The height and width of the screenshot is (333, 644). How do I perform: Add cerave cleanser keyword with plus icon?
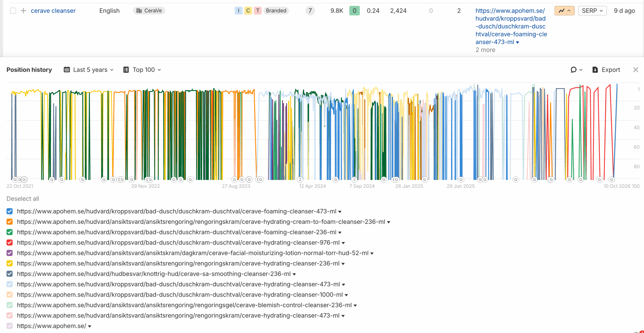tap(23, 11)
